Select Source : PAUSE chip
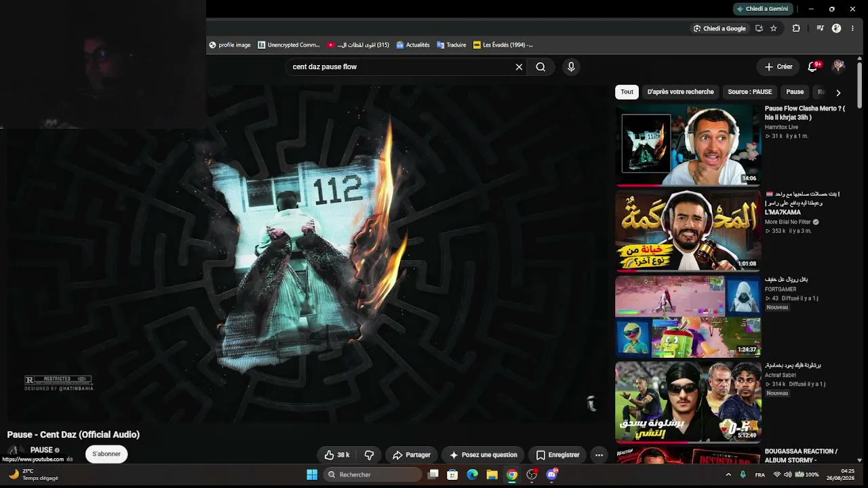868x488 pixels. point(749,92)
